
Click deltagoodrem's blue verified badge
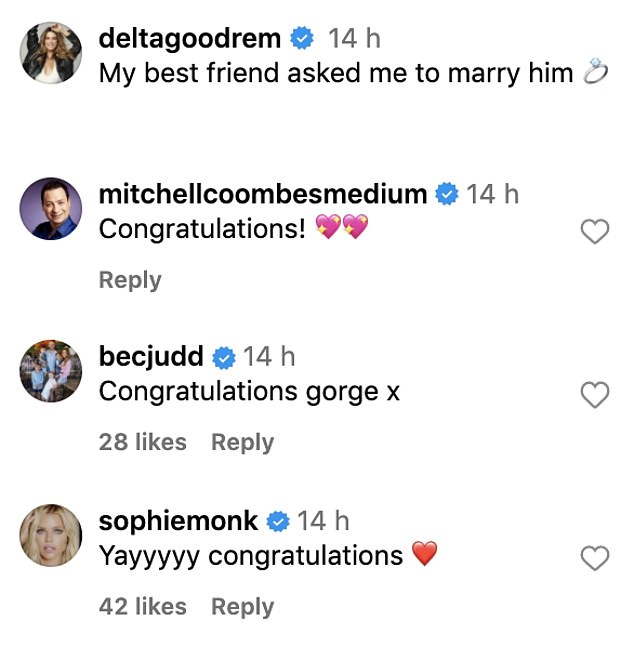click(302, 37)
